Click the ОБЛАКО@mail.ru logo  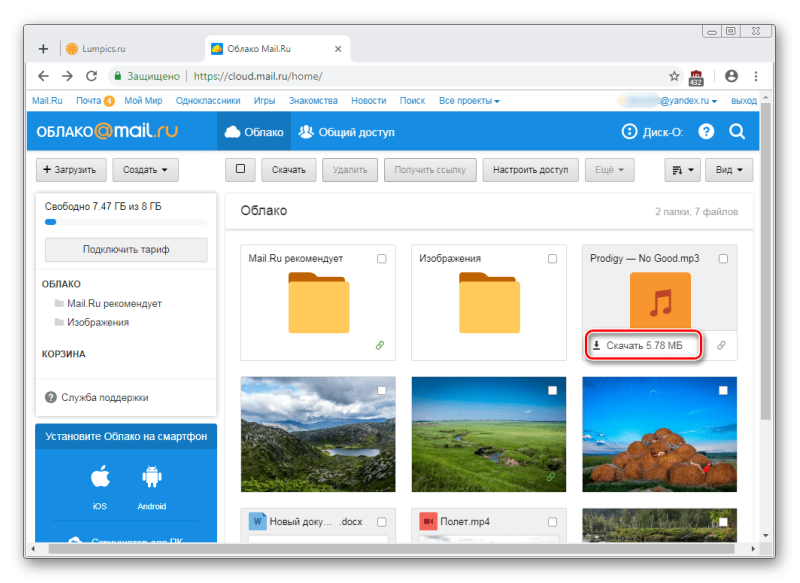click(x=107, y=131)
